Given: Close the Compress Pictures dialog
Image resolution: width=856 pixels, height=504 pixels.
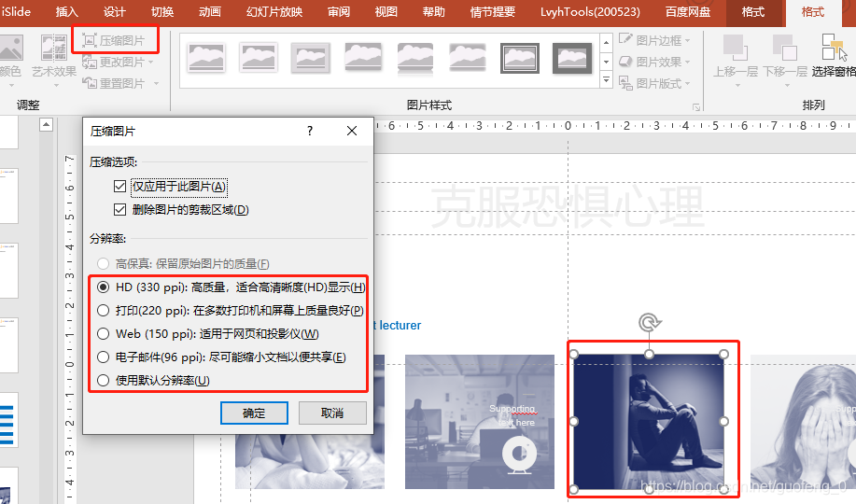Looking at the screenshot, I should (x=352, y=131).
